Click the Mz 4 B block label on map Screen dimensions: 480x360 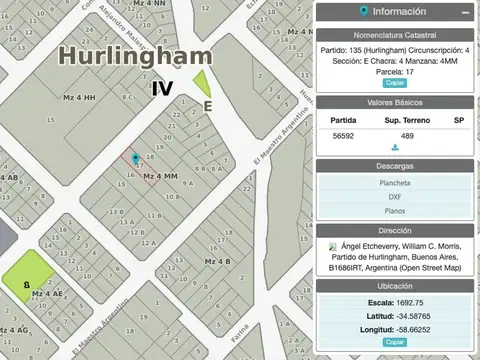[218, 262]
